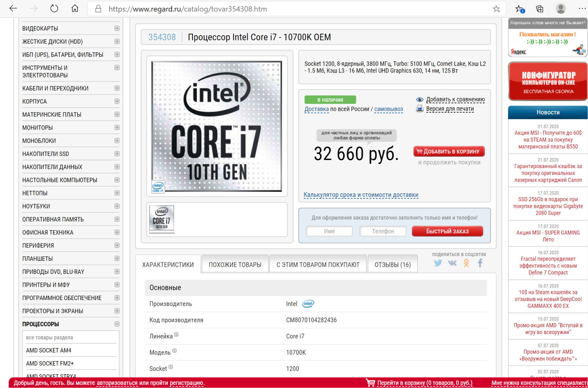The height and width of the screenshot is (388, 588).
Task: Click the ДОБАВИТЬ В КОРЗИНУ button
Action: point(449,151)
